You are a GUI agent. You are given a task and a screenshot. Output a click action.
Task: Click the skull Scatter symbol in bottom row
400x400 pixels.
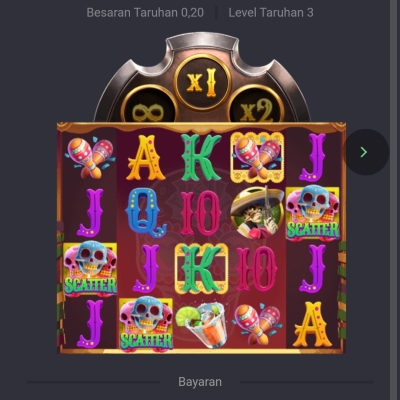click(x=146, y=324)
